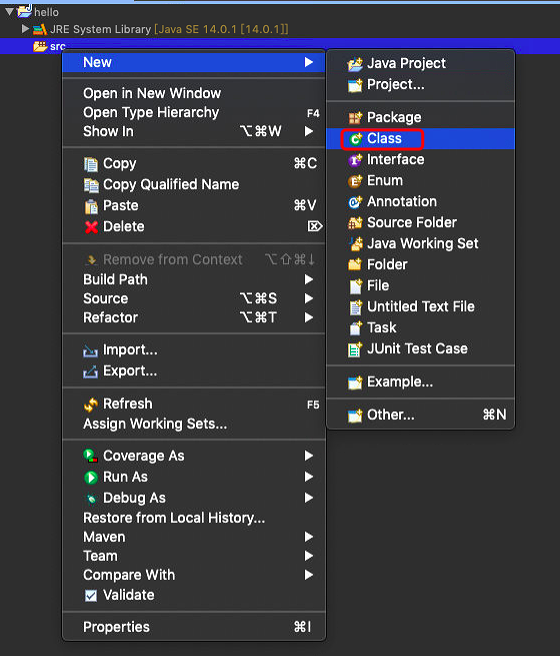Click the Annotation @ icon
The width and height of the screenshot is (560, 656).
[355, 202]
